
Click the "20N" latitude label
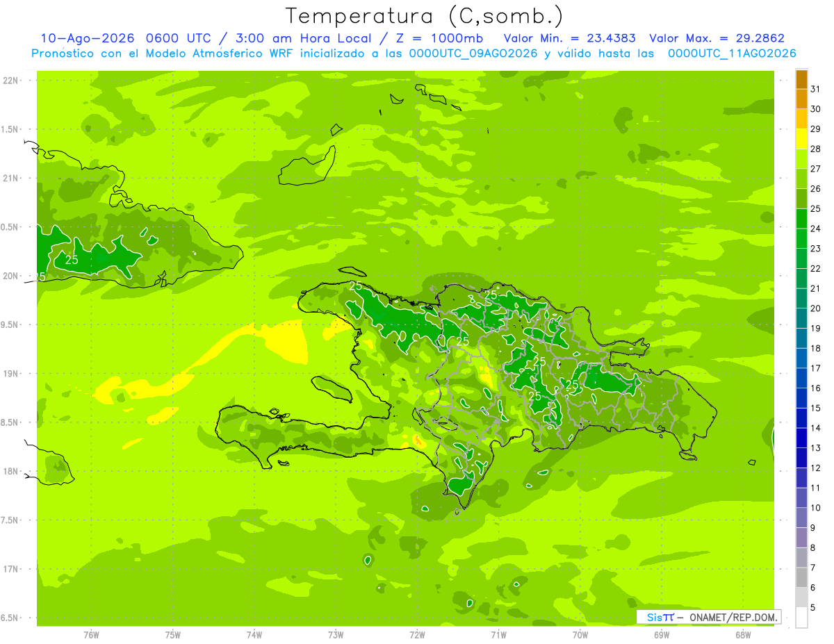[10, 276]
